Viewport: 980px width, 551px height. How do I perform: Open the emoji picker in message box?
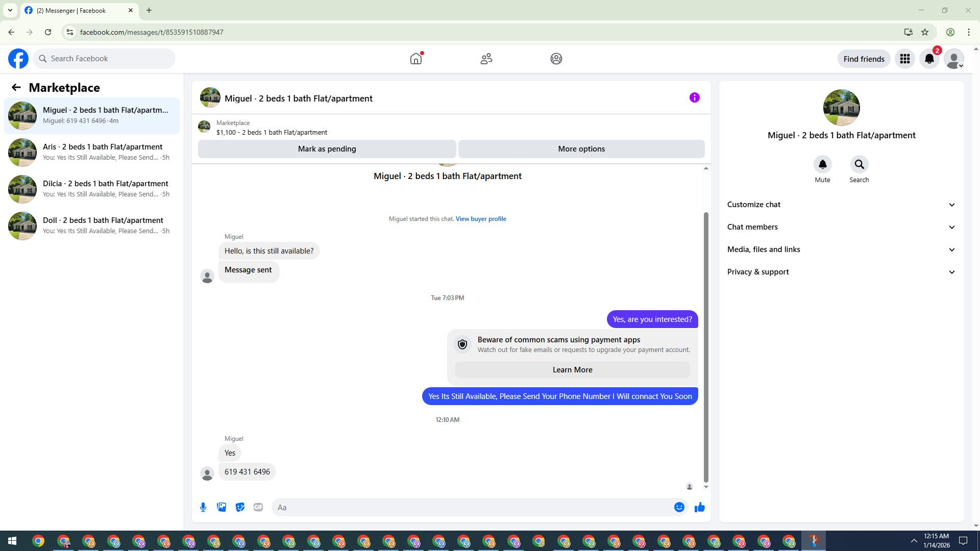pos(679,507)
